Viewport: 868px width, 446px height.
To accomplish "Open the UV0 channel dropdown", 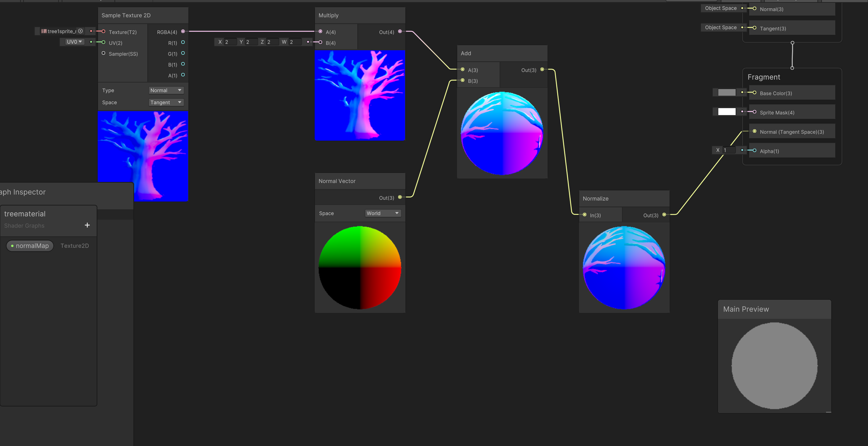I will pyautogui.click(x=74, y=42).
